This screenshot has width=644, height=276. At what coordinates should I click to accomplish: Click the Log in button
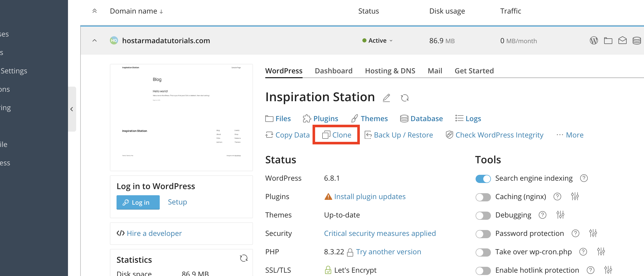(138, 202)
